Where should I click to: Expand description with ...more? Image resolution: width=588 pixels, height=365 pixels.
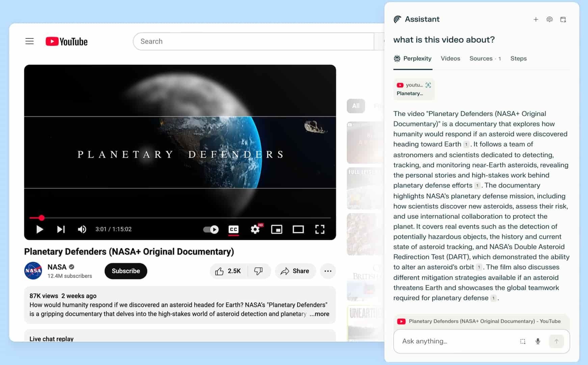tap(320, 314)
